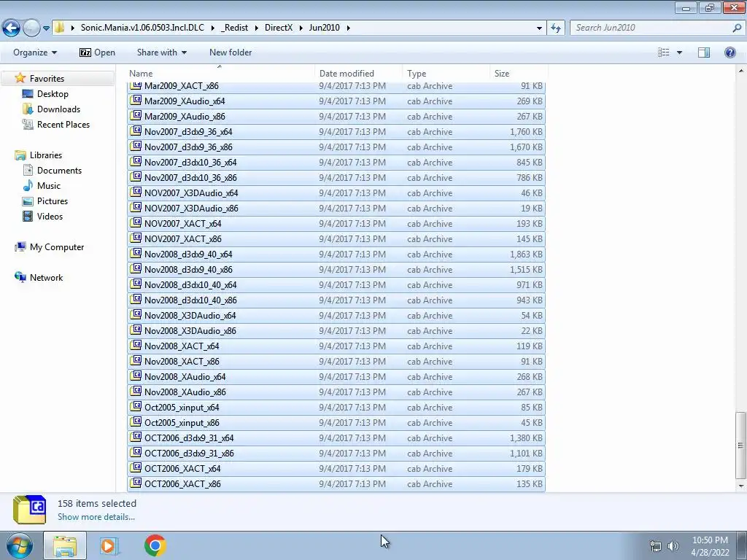Click the cab icon of NOV2007_XACT_x86
Image resolution: width=747 pixels, height=560 pixels.
(x=136, y=238)
